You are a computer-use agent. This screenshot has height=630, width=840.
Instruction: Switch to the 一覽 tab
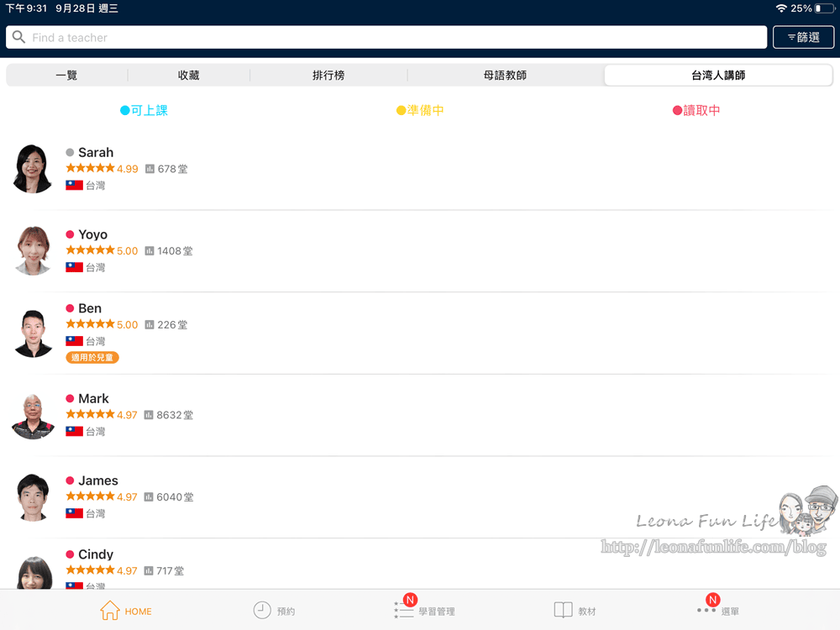[x=67, y=76]
